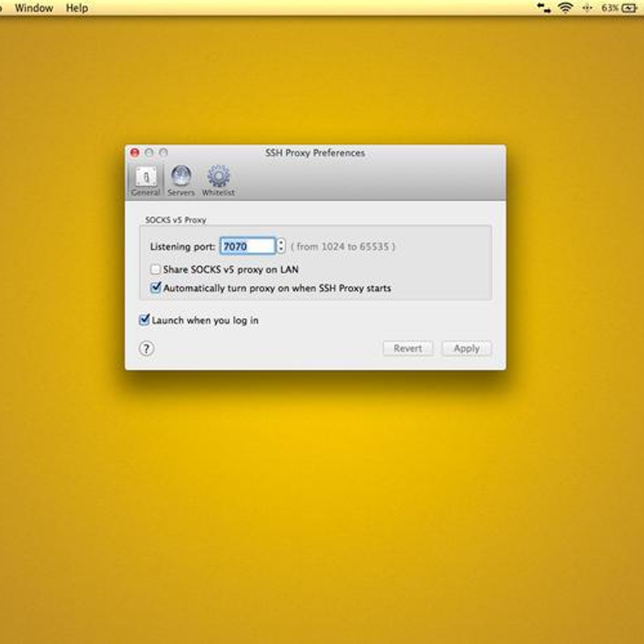644x644 pixels.
Task: Click the SSH Proxy Preferences title text
Action: click(315, 153)
